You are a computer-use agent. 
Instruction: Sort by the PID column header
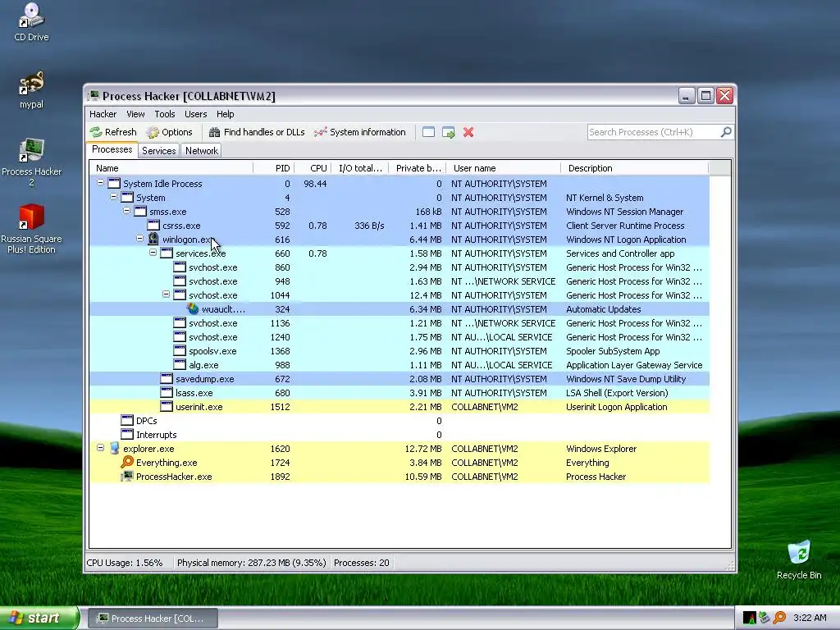coord(274,168)
